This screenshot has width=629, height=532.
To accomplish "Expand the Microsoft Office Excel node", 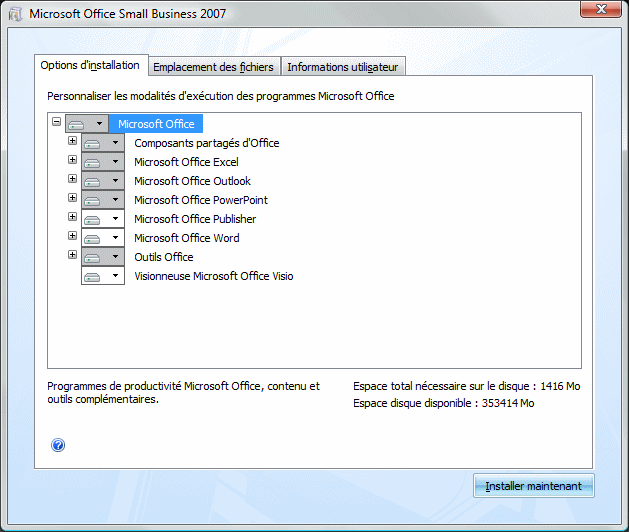I will point(72,160).
